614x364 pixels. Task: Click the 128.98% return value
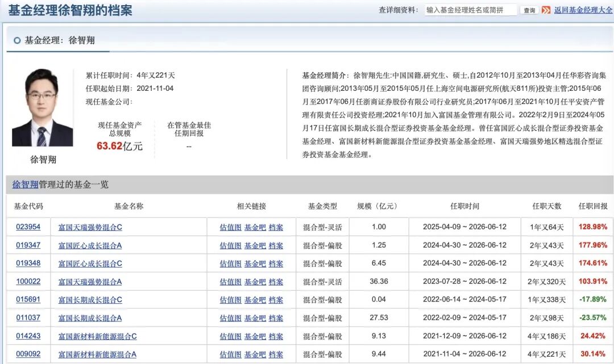click(593, 227)
